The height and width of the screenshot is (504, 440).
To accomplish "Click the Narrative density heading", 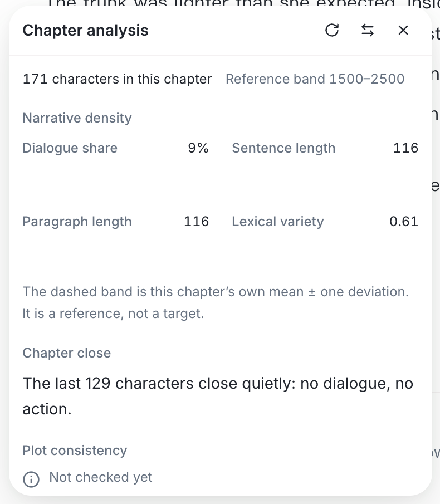I will [x=77, y=118].
